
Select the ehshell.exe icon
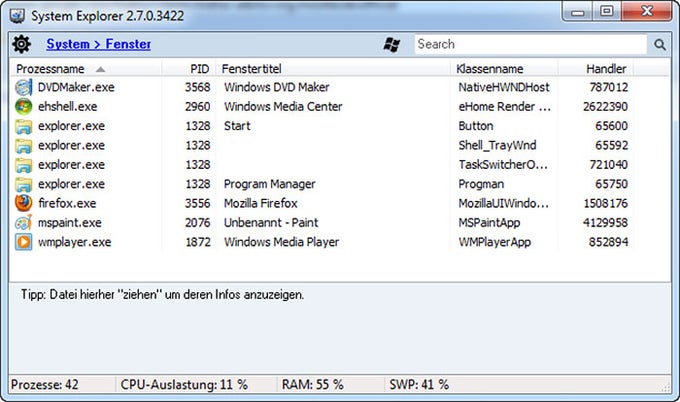[x=23, y=107]
